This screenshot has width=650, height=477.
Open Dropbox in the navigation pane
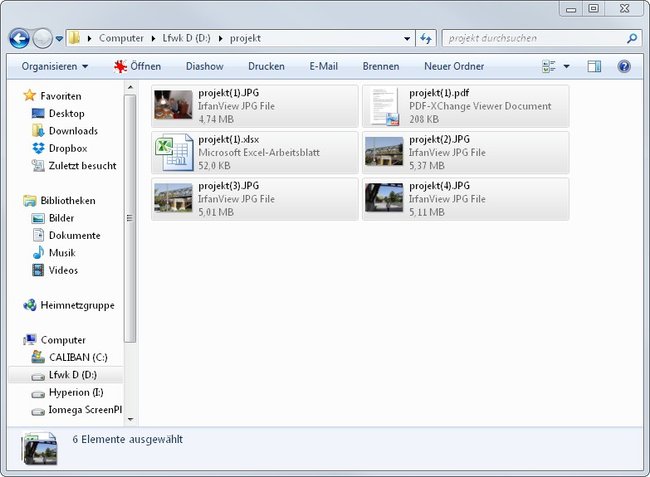tap(60, 148)
